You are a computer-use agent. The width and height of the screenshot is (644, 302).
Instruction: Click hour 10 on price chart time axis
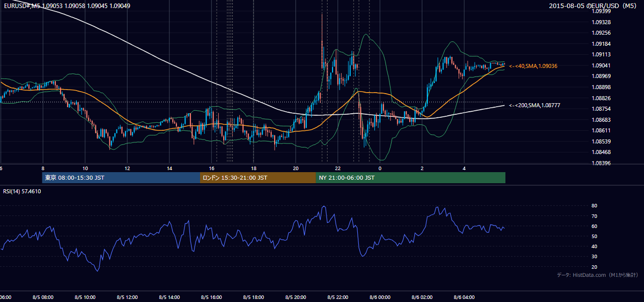(85, 168)
